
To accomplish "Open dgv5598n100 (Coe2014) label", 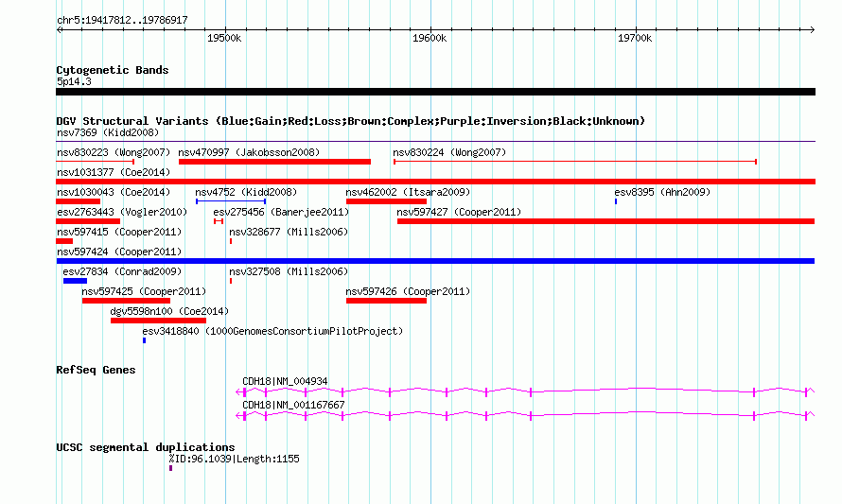I will tap(169, 311).
